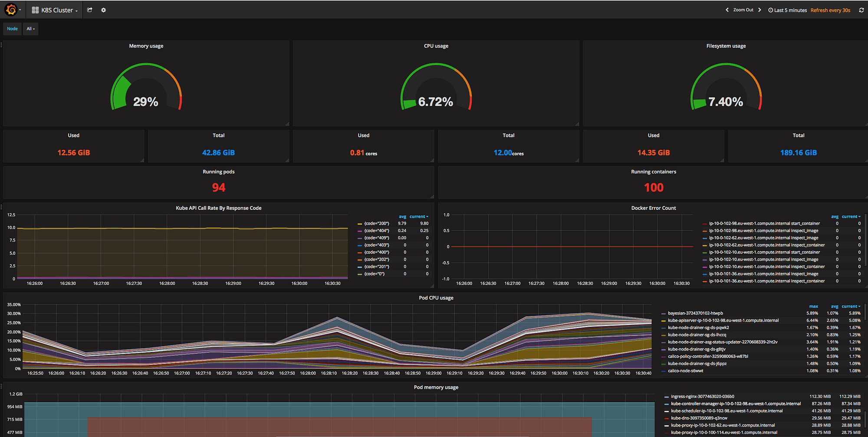Viewport: 868px width, 437px height.
Task: Click the Refresh every 30s link
Action: coord(830,10)
